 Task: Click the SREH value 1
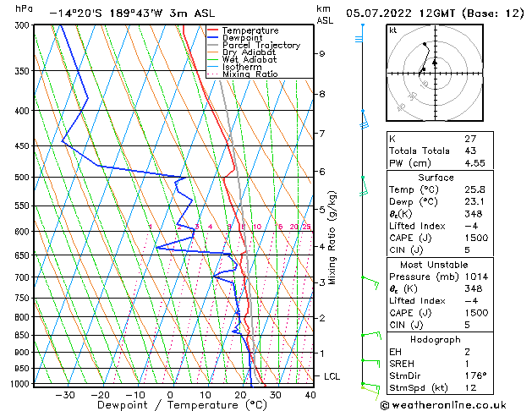[x=467, y=364]
